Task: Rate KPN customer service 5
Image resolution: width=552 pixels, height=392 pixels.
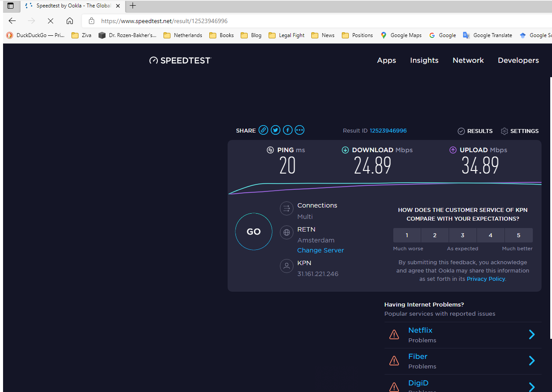Action: pos(518,235)
